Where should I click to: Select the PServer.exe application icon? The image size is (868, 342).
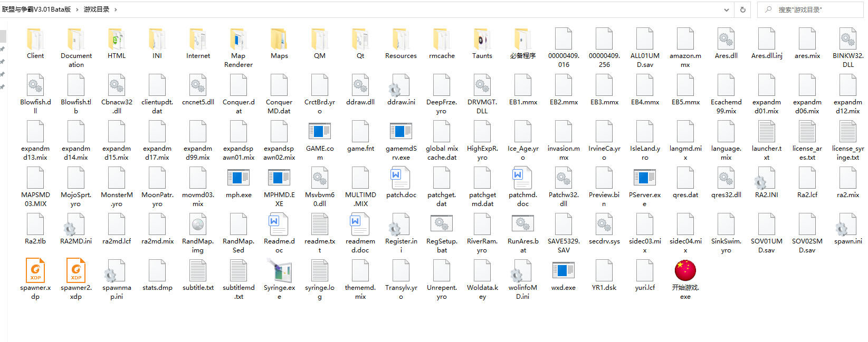click(645, 177)
